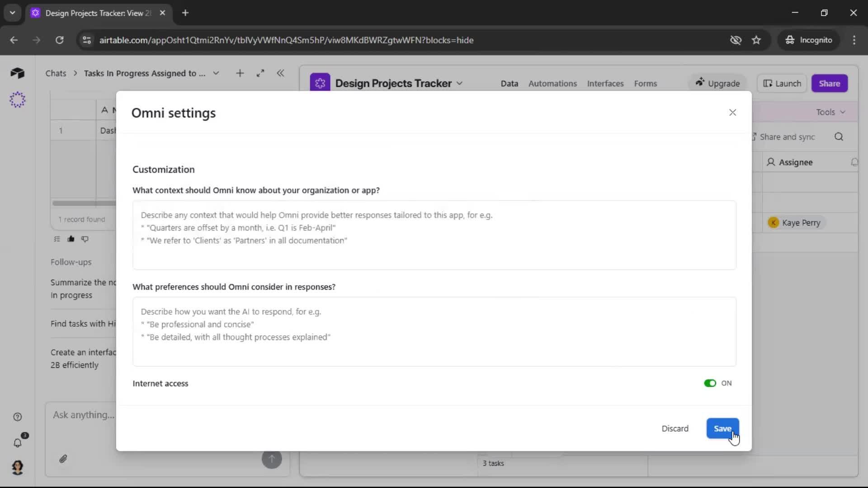Open the Omni assistant icon in sidebar
This screenshot has width=868, height=488.
17,99
